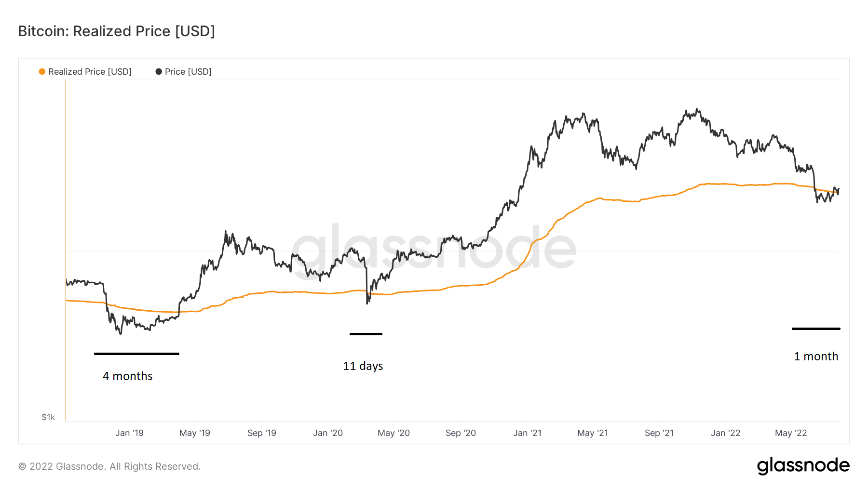Click the $1k y-axis label

pyautogui.click(x=48, y=417)
